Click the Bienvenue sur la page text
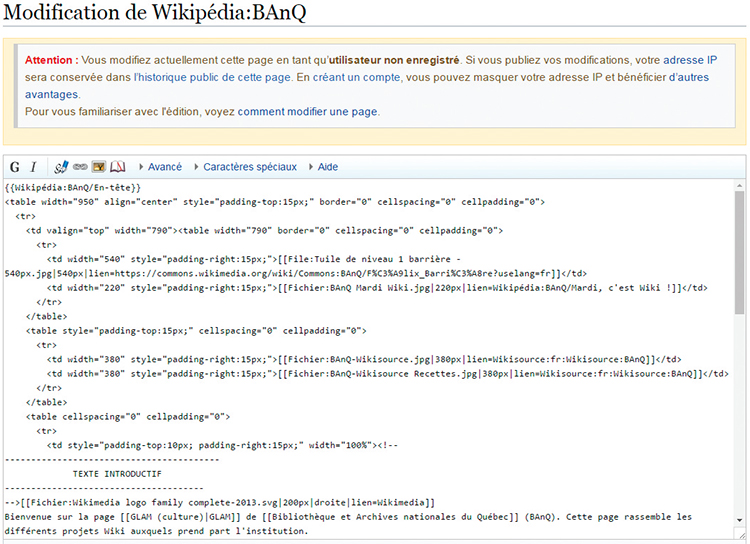 60,517
